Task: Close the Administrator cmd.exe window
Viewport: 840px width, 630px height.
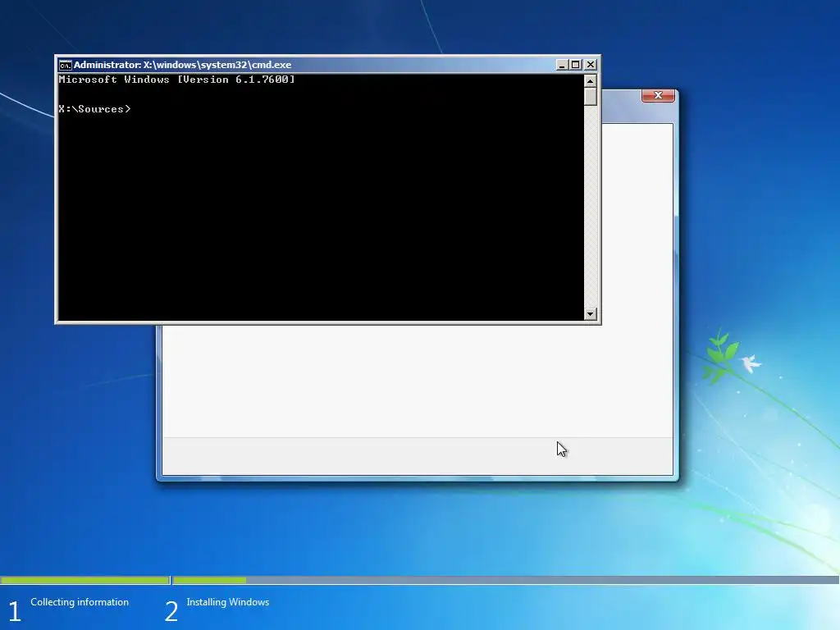Action: [x=591, y=65]
